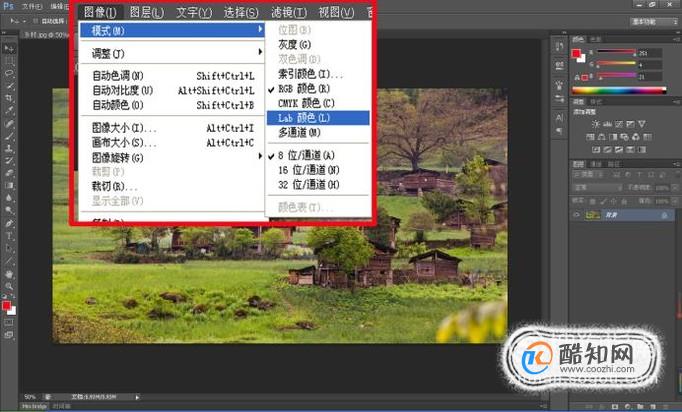
Task: Add a Brightness/Contrast adjustment
Action: pos(595,124)
